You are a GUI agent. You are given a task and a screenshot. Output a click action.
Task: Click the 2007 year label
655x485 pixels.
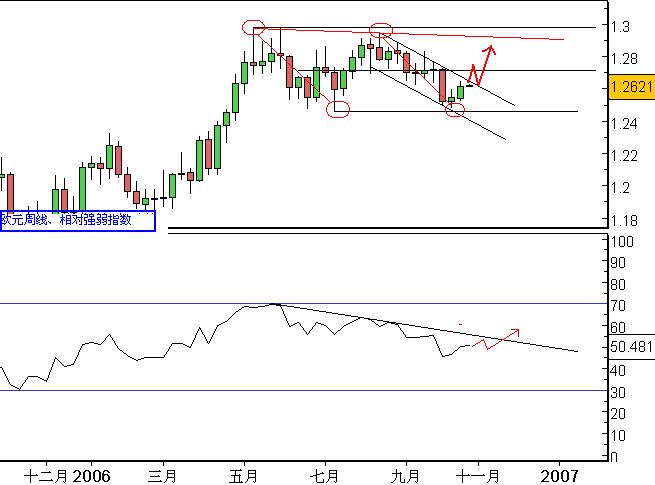[559, 476]
